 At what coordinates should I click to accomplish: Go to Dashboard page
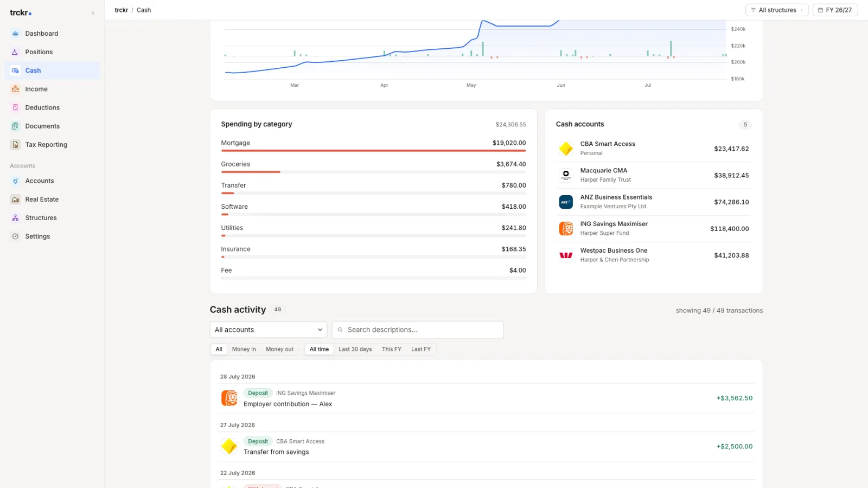pyautogui.click(x=53, y=34)
